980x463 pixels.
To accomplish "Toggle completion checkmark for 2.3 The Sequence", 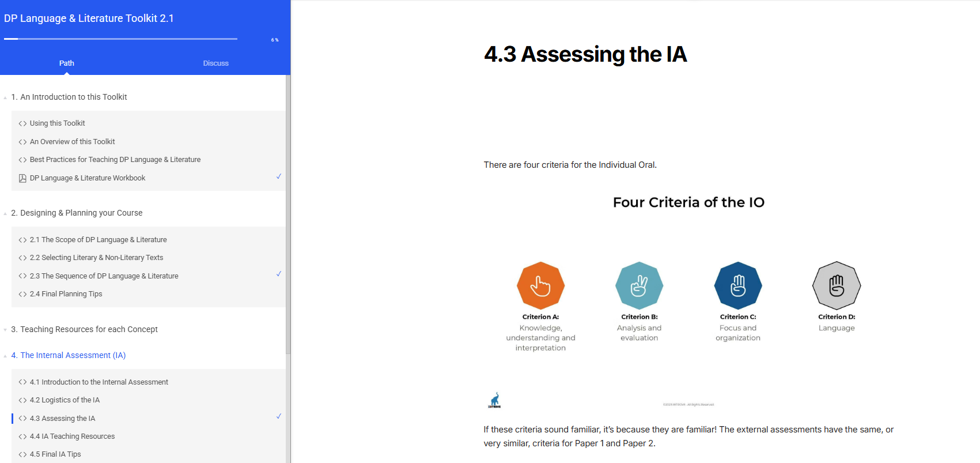I will (279, 274).
